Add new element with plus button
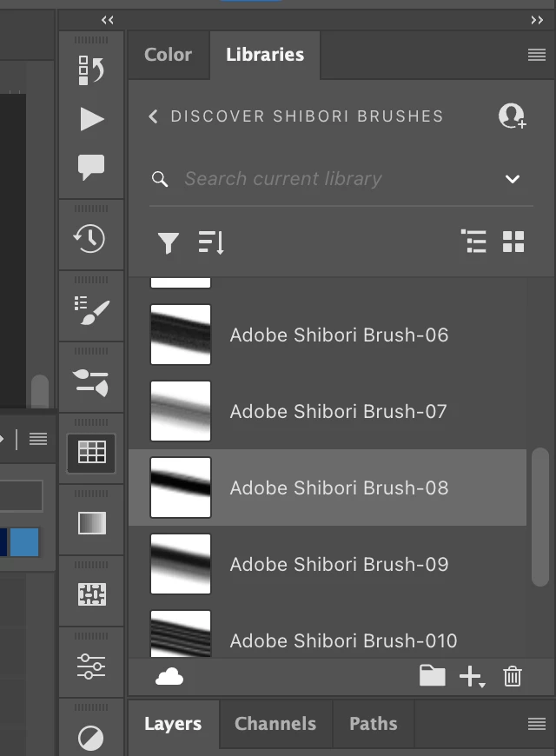 [x=472, y=676]
